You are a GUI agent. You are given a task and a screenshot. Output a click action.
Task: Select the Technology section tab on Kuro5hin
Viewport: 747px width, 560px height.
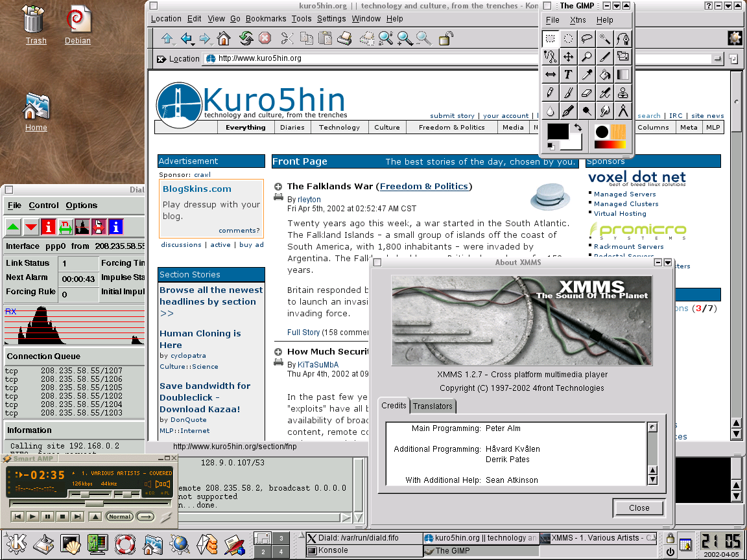[x=339, y=127]
